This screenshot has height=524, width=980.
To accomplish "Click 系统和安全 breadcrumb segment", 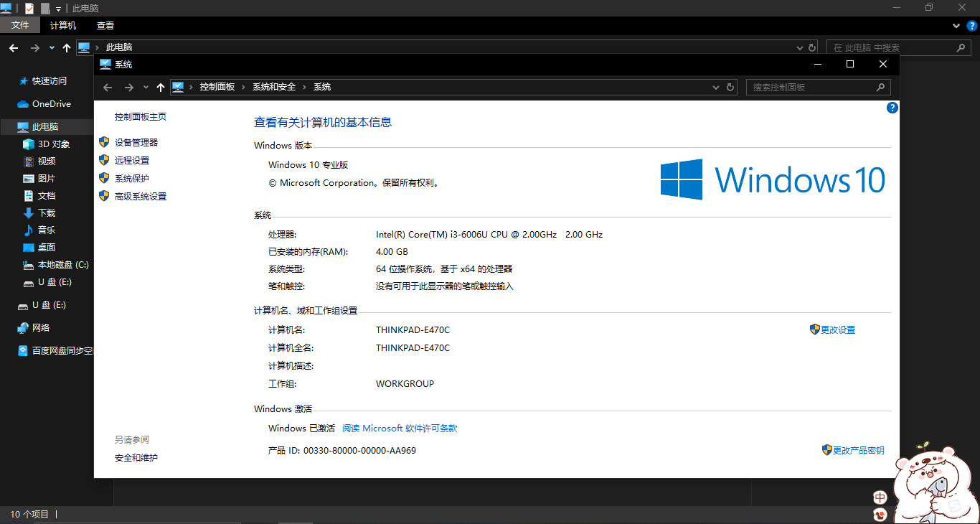I will (274, 87).
